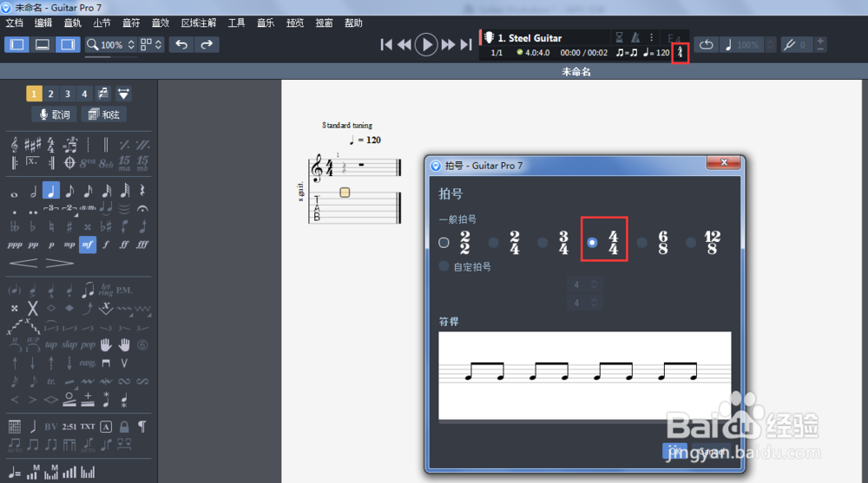The image size is (868, 483).
Task: Fast forward to the next bar
Action: pyautogui.click(x=448, y=45)
